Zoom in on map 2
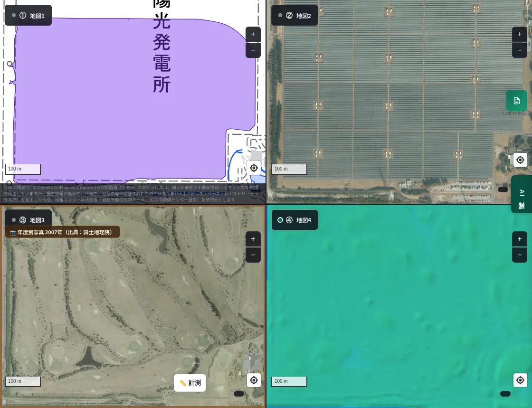 pos(519,34)
